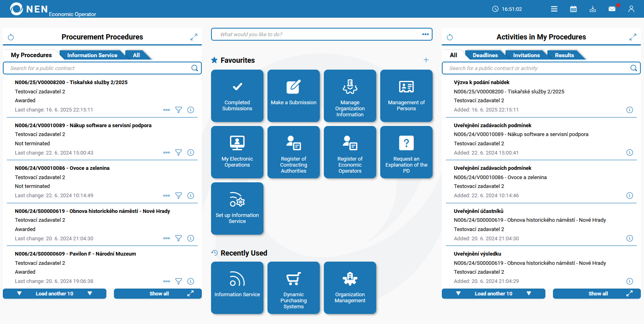The width and height of the screenshot is (644, 324).
Task: Filter by the Ovoce a zelenina procedure
Action: (x=178, y=196)
